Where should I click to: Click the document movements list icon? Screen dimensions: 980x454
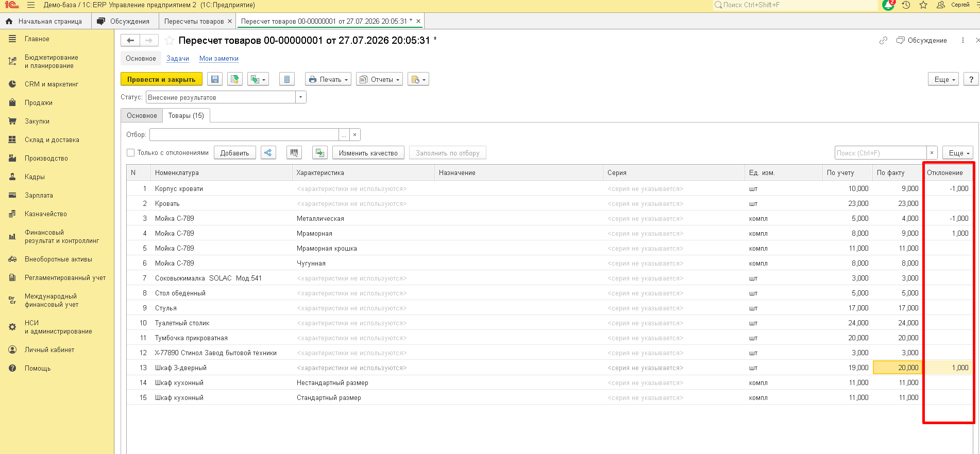point(287,79)
